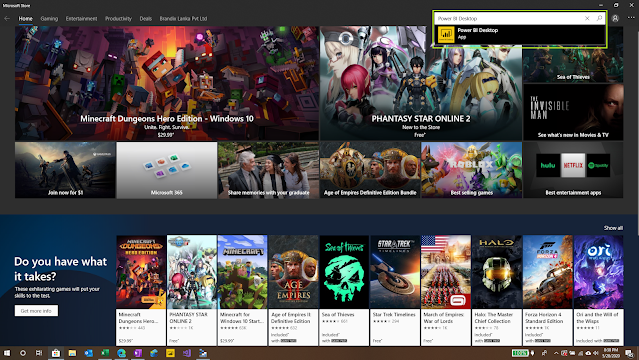639x360 pixels.
Task: Select the Deals tab
Action: coord(145,18)
